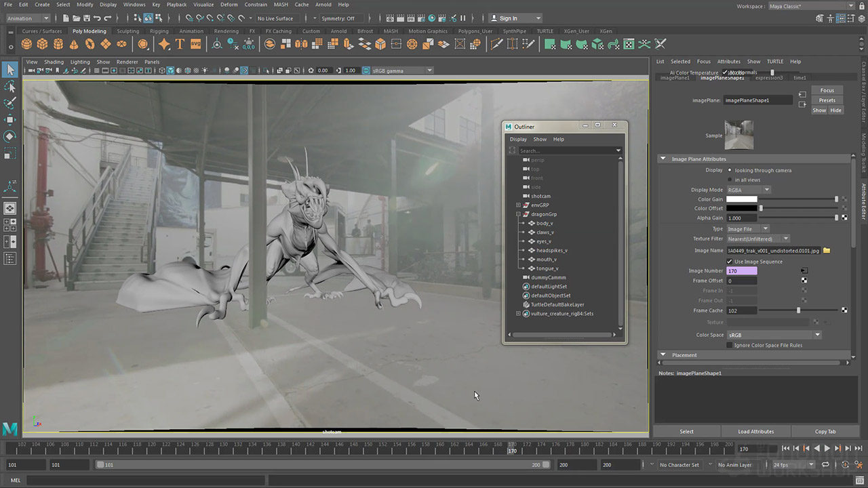This screenshot has width=868, height=488.
Task: Expand the envGRP node in Outliner
Action: tap(518, 205)
